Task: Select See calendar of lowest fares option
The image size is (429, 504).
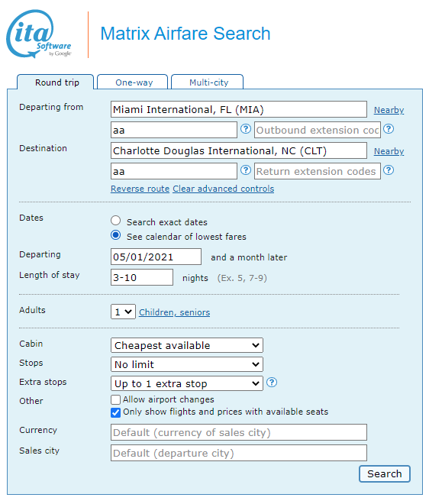Action: coord(116,235)
